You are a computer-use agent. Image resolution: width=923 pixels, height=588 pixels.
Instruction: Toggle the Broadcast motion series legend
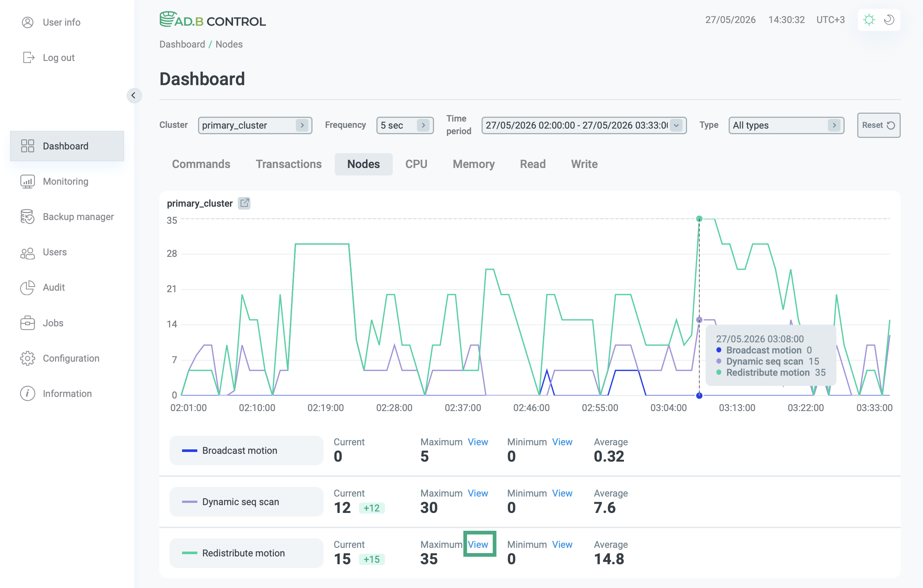246,450
